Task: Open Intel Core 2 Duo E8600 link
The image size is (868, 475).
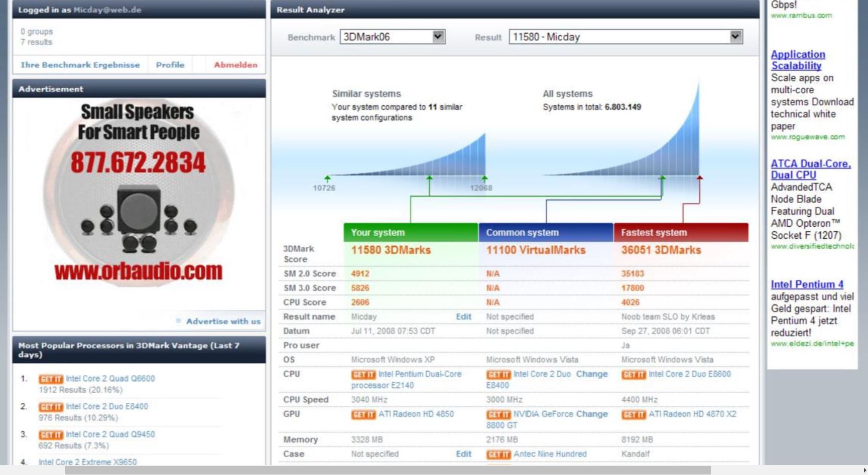Action: pyautogui.click(x=690, y=374)
